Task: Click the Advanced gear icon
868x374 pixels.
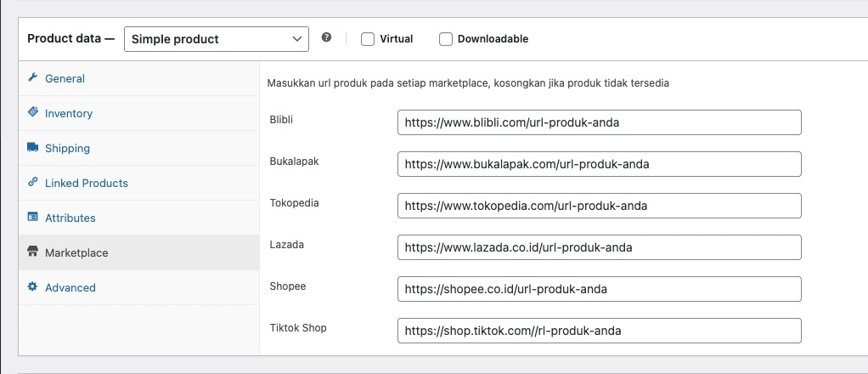Action: point(32,286)
